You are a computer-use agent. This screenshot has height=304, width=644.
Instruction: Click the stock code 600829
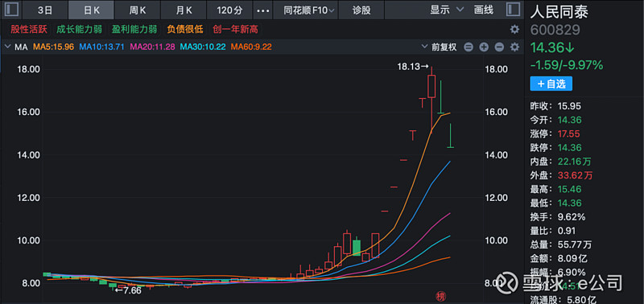tap(555, 30)
